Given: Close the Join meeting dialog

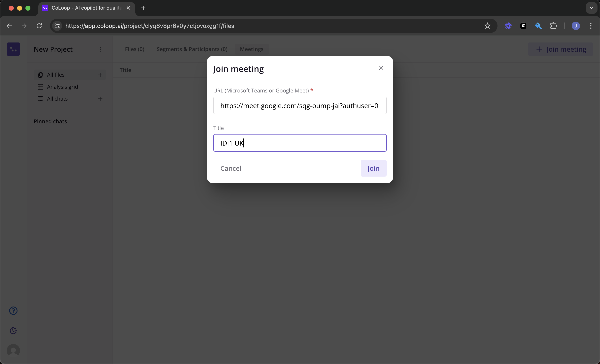Looking at the screenshot, I should [x=381, y=68].
